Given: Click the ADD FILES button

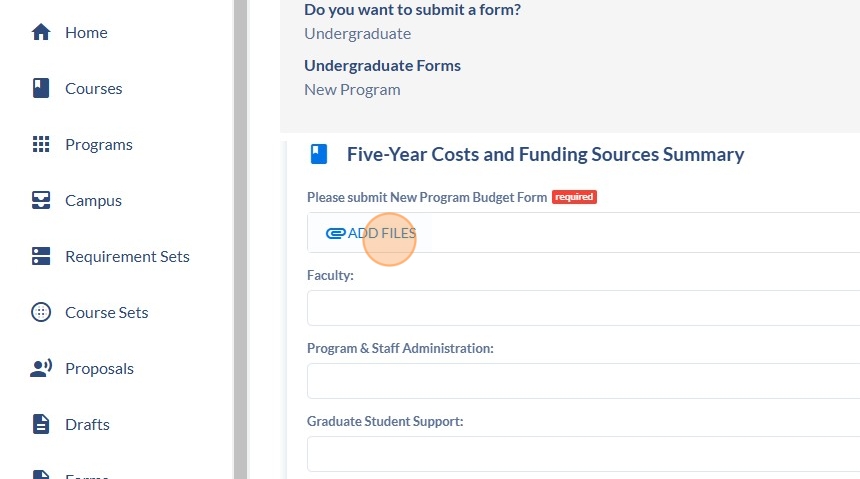Looking at the screenshot, I should (370, 233).
